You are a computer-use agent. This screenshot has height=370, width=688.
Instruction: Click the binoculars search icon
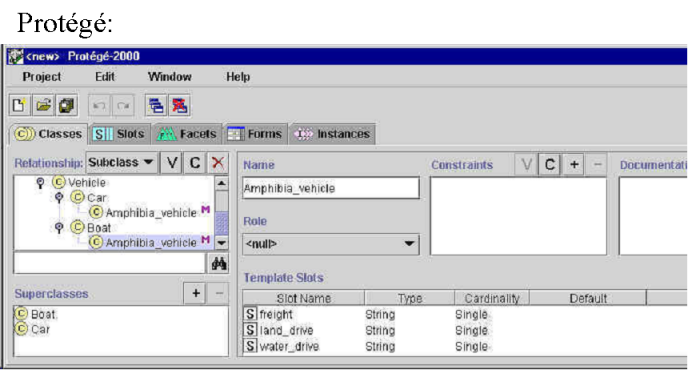[x=219, y=263]
